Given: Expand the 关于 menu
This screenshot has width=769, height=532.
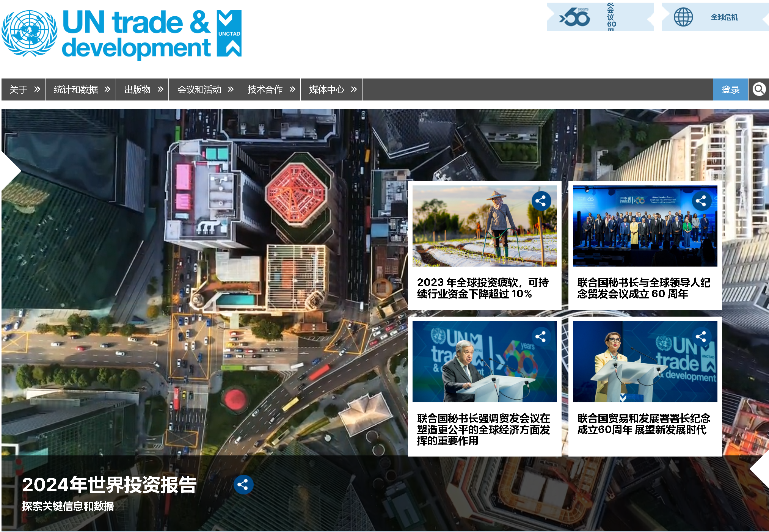Looking at the screenshot, I should tap(24, 89).
